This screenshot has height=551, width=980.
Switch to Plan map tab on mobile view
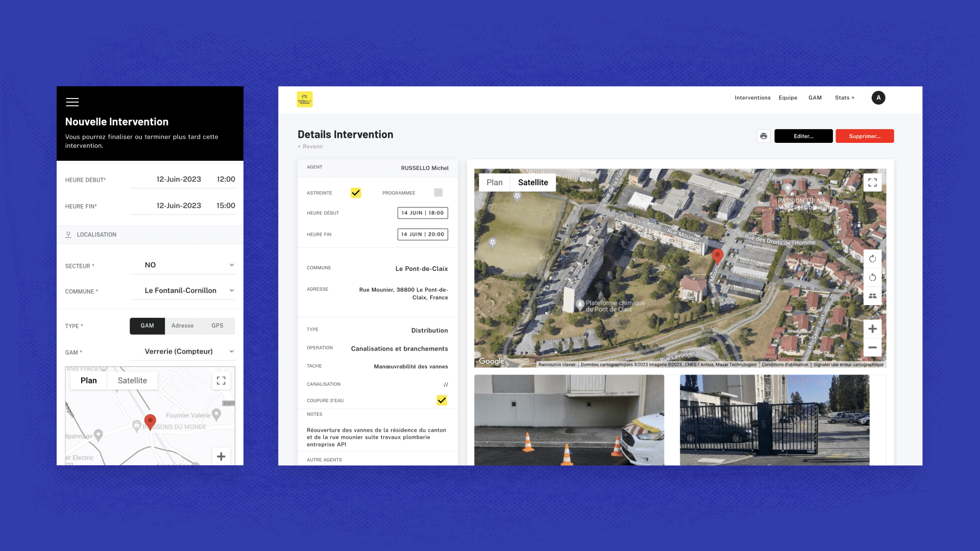[x=89, y=380]
